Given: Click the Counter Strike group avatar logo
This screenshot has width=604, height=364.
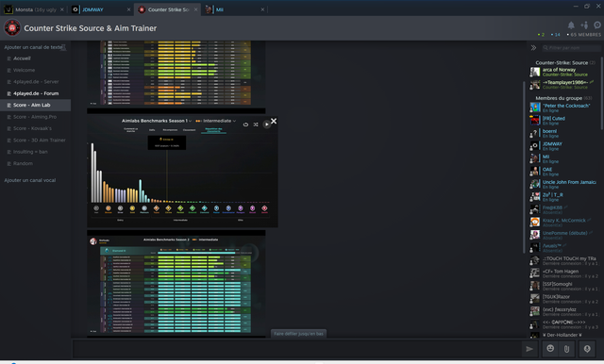Looking at the screenshot, I should tap(12, 28).
